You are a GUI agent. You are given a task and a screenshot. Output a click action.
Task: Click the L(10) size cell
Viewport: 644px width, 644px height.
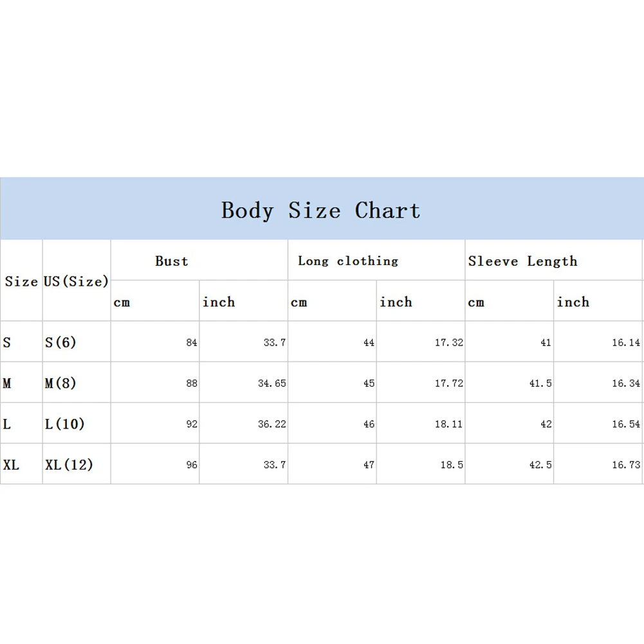point(64,423)
